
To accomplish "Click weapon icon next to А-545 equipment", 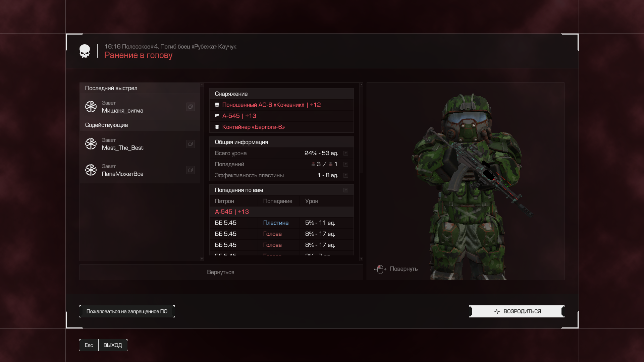I will (x=217, y=116).
